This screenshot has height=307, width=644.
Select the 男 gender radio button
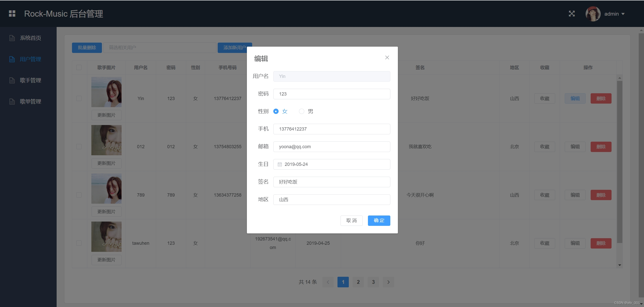coord(301,111)
